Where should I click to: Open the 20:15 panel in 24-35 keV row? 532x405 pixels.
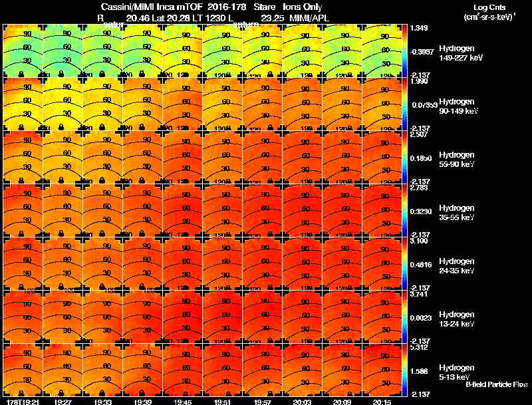[x=382, y=263]
